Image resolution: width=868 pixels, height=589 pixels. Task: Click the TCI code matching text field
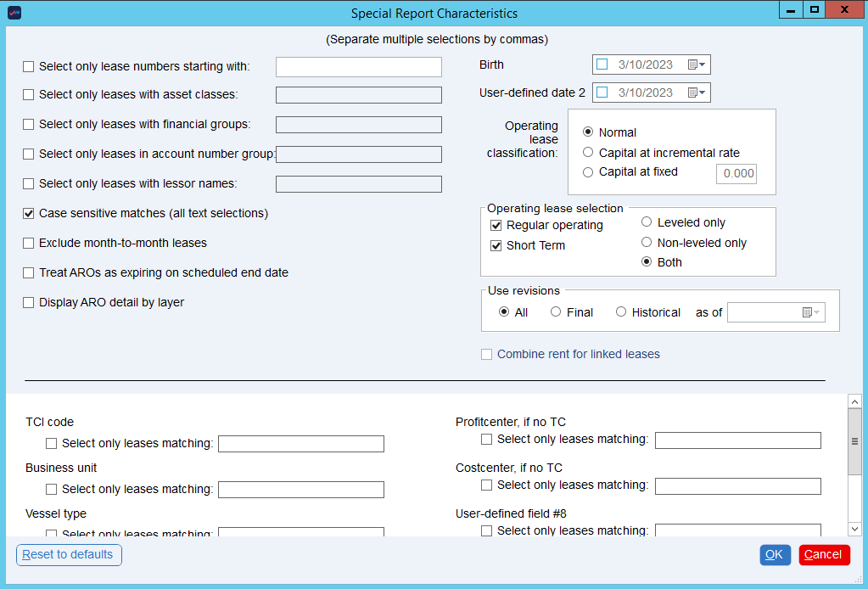tap(301, 444)
